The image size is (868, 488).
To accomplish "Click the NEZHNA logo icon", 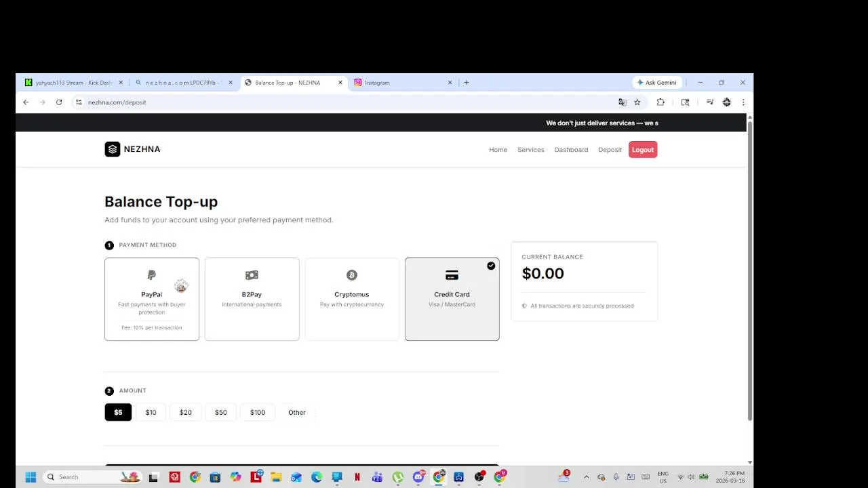I will (113, 149).
